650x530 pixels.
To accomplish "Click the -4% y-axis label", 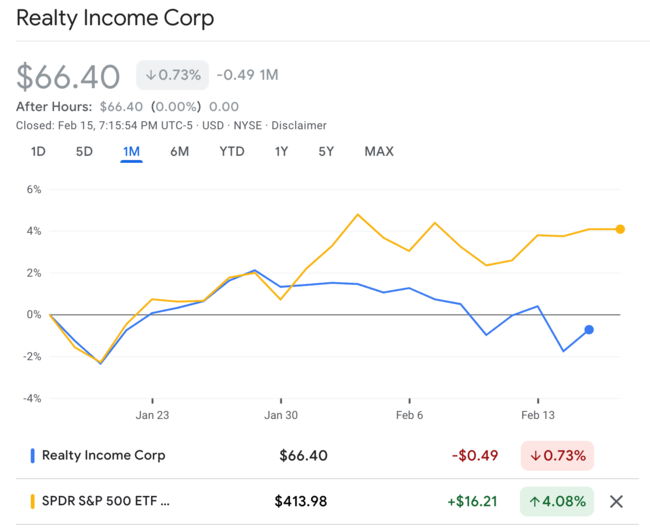I will (32, 399).
